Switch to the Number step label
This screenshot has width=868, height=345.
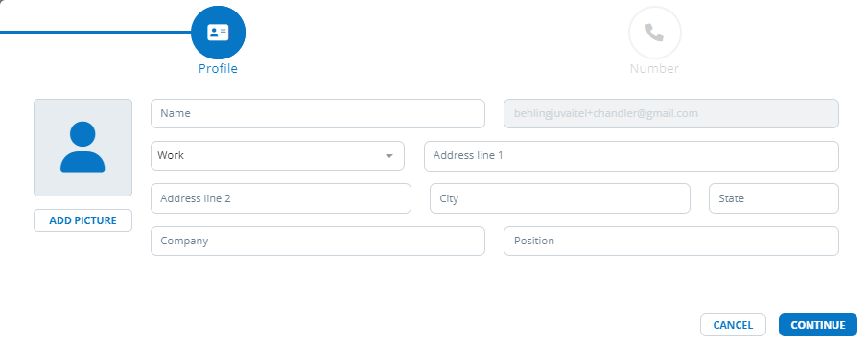point(654,69)
